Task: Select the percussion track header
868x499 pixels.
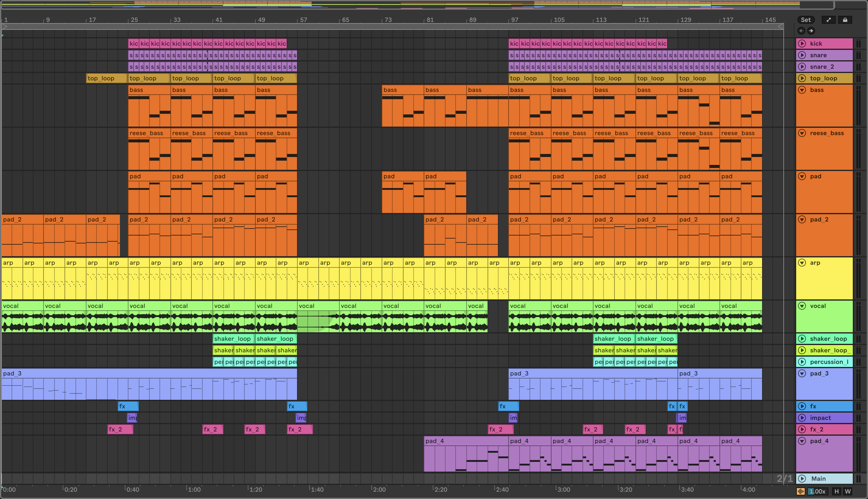Action: (x=829, y=362)
